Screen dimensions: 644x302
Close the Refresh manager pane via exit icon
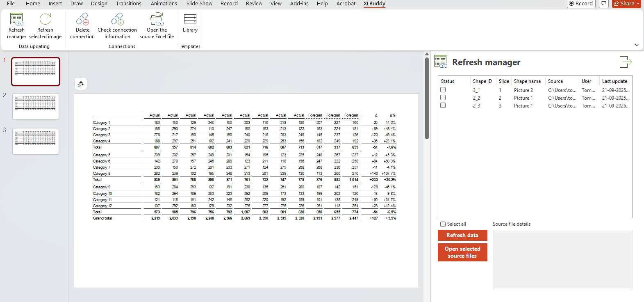point(626,62)
